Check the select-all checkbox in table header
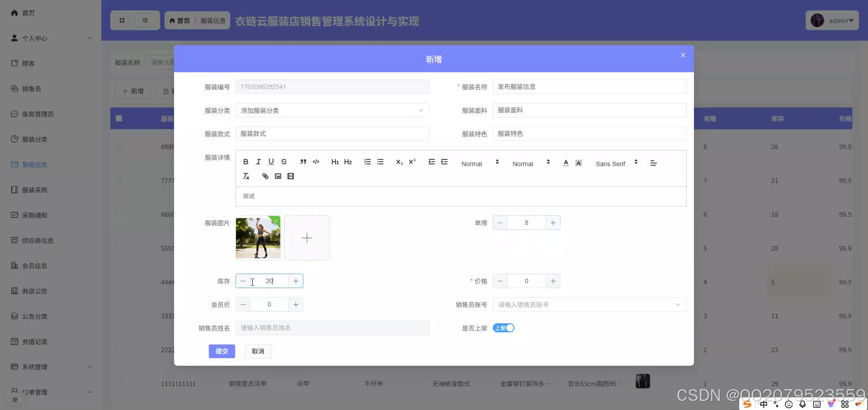 click(119, 118)
